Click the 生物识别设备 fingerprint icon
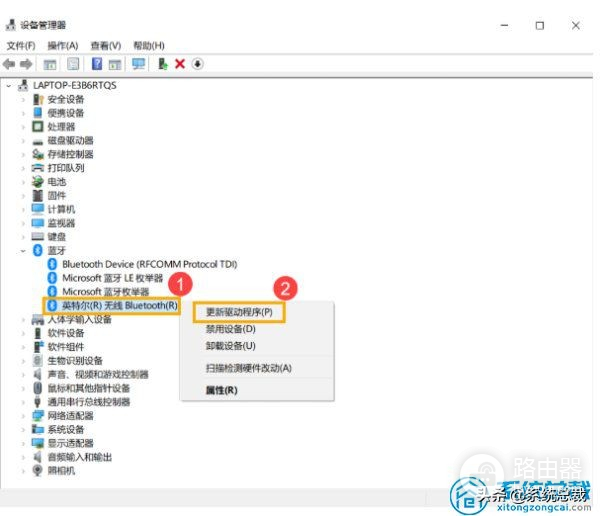Screen dimensions: 600x516 coord(38,361)
